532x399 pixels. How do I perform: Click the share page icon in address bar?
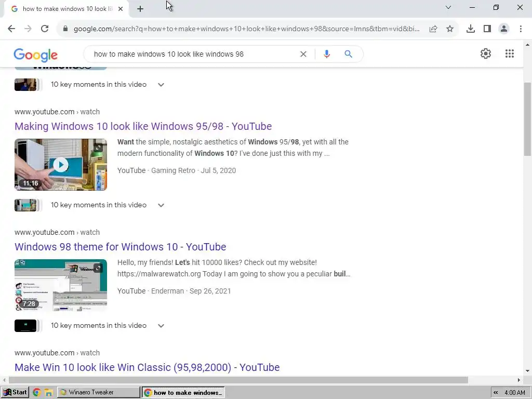(x=433, y=29)
